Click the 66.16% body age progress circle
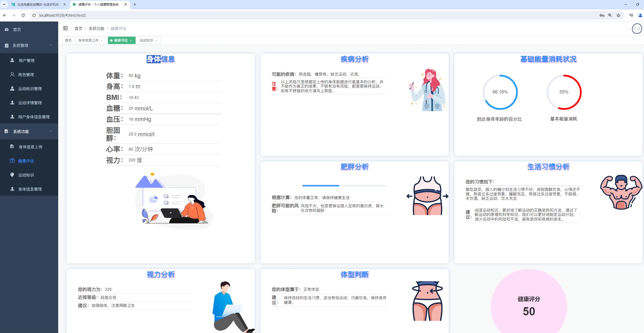 pyautogui.click(x=500, y=92)
